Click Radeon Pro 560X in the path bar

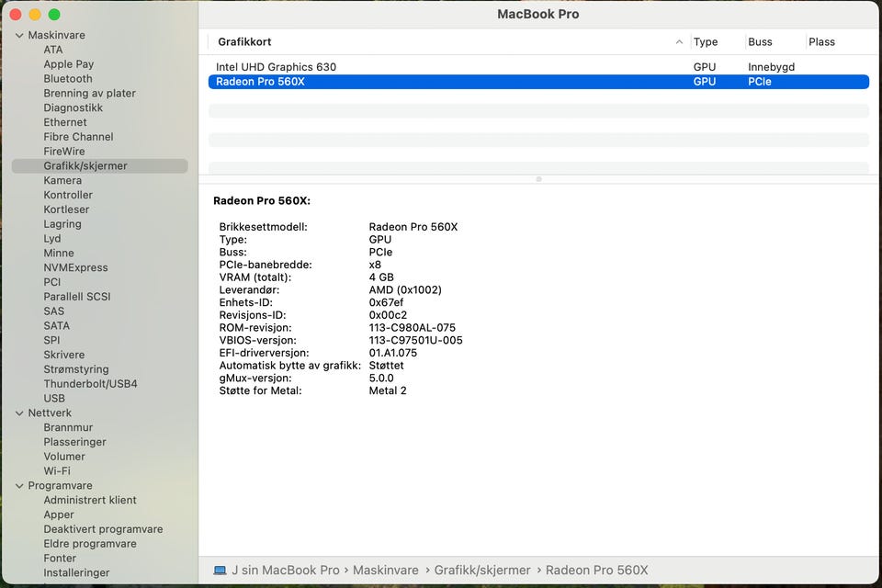(596, 571)
